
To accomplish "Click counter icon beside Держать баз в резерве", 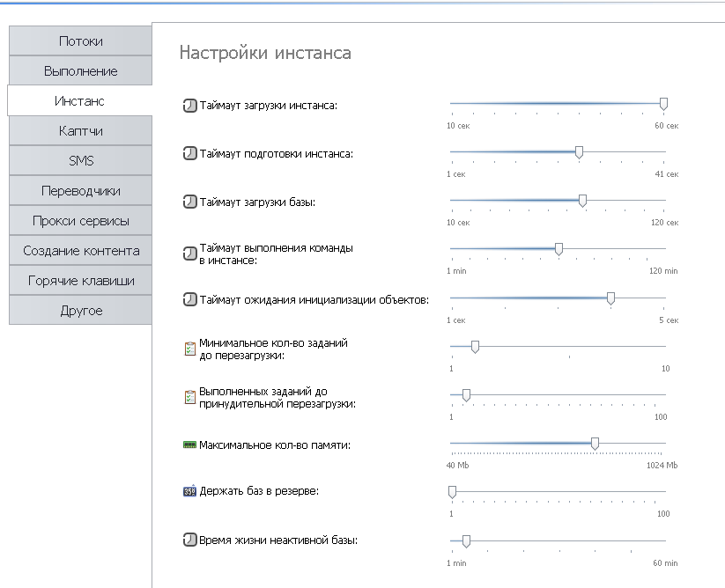I will tap(189, 491).
